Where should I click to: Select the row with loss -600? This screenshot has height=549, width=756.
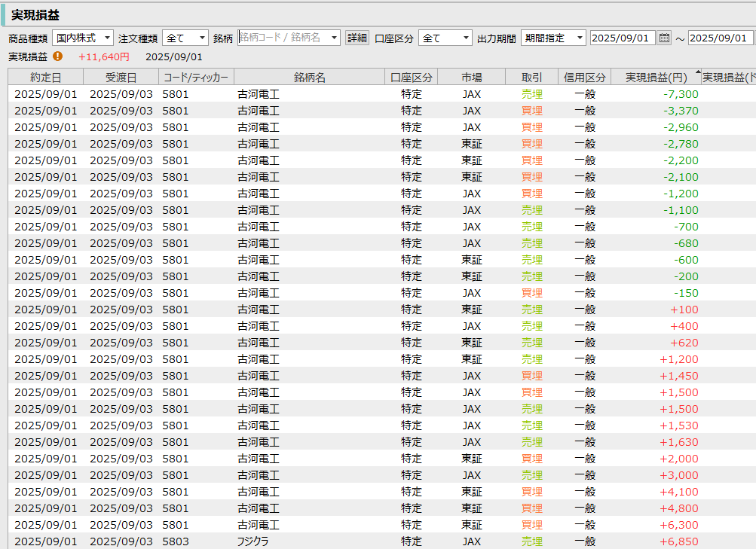coord(382,260)
